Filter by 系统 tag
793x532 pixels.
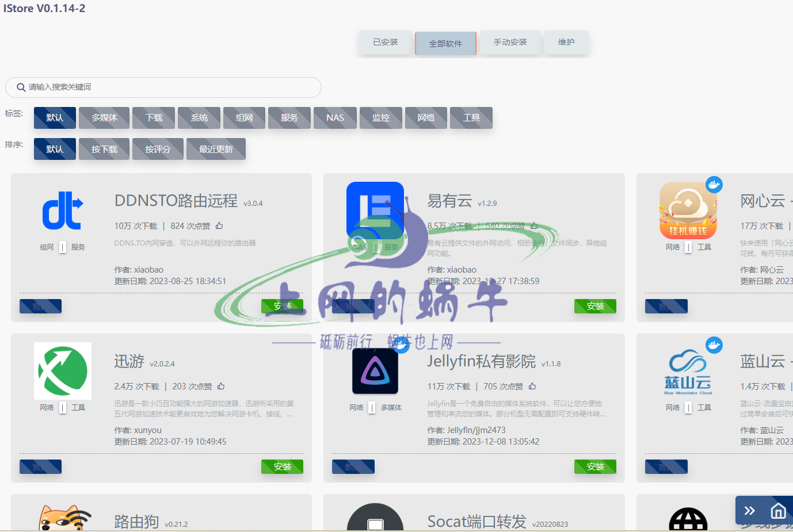click(x=199, y=117)
